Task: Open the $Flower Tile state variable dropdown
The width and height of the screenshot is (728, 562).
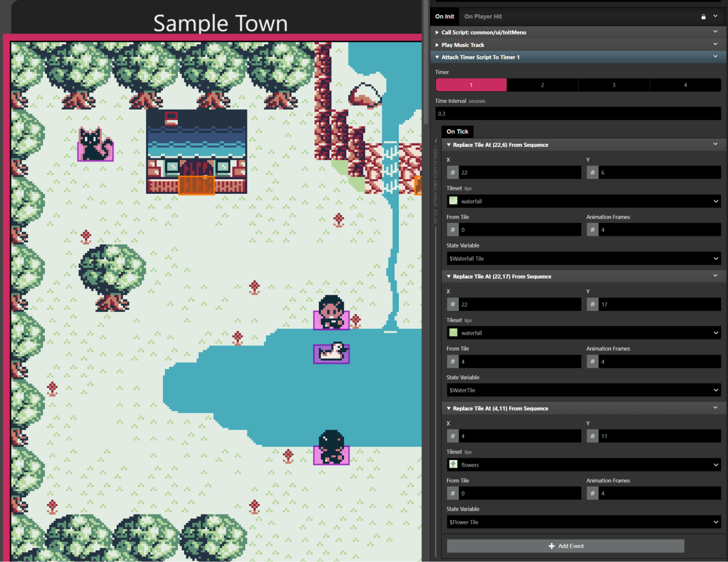Action: (x=584, y=522)
